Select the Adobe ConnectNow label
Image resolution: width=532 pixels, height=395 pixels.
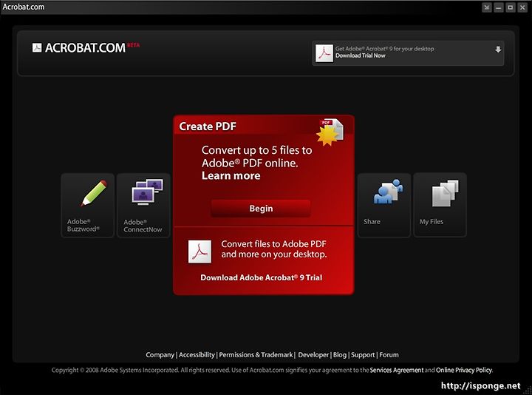click(x=143, y=226)
